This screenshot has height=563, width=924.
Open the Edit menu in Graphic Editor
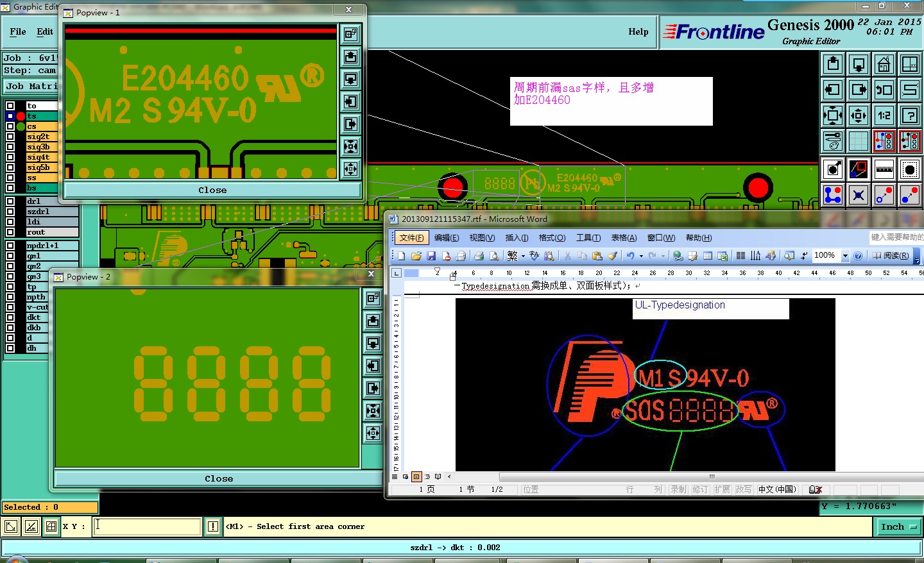[x=45, y=31]
